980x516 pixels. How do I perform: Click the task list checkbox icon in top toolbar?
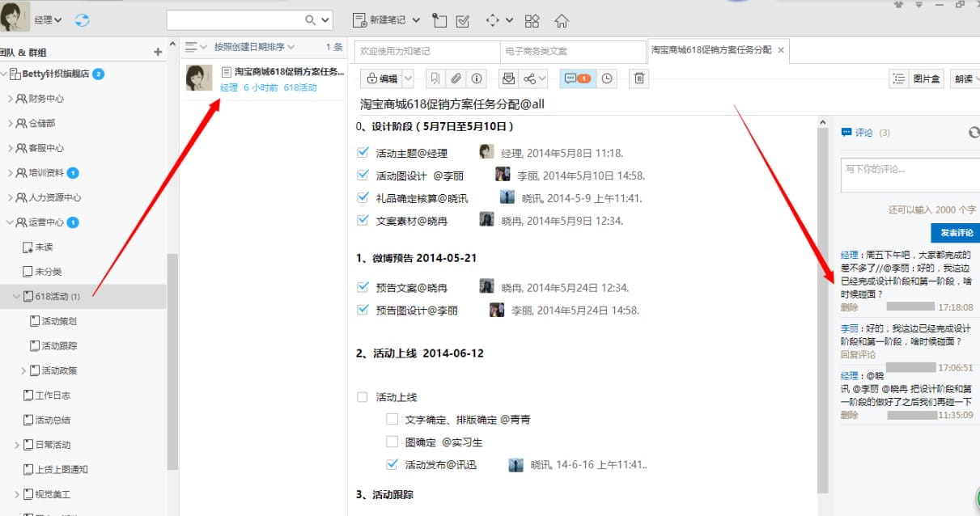tap(463, 20)
